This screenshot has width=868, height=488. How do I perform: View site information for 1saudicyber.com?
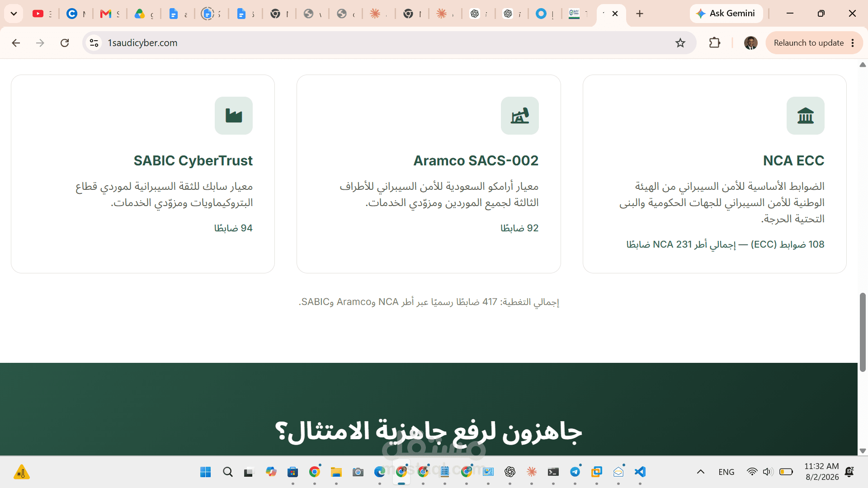click(94, 43)
